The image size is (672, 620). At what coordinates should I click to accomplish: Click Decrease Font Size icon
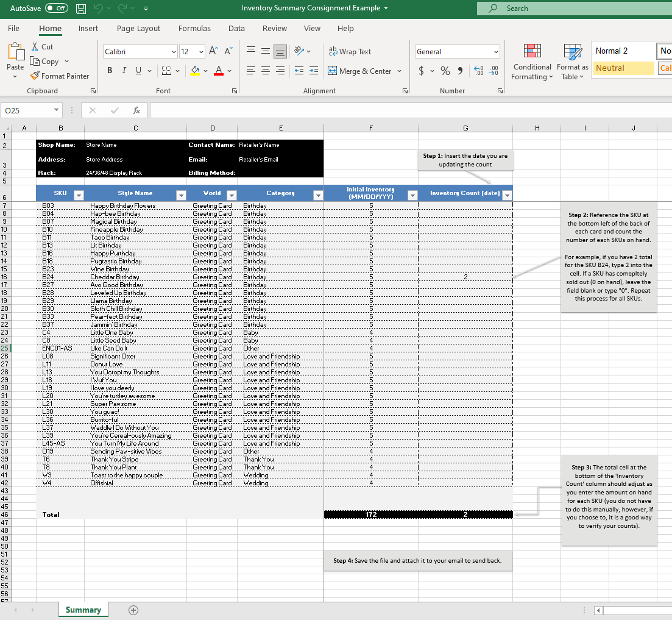tap(228, 51)
